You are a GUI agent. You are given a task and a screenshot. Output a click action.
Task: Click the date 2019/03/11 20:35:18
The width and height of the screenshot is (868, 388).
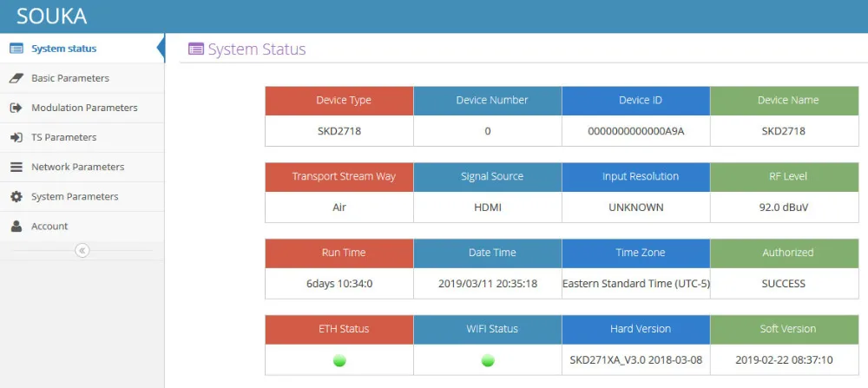pos(488,284)
